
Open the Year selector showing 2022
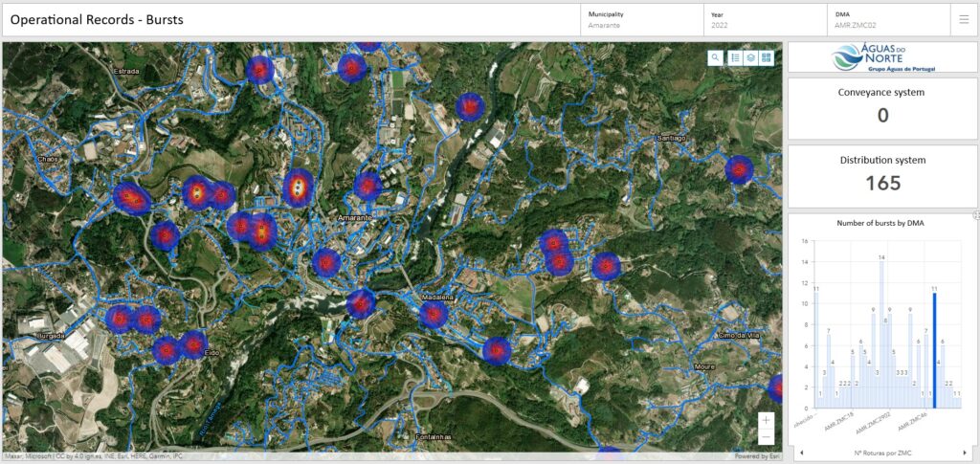pos(765,20)
